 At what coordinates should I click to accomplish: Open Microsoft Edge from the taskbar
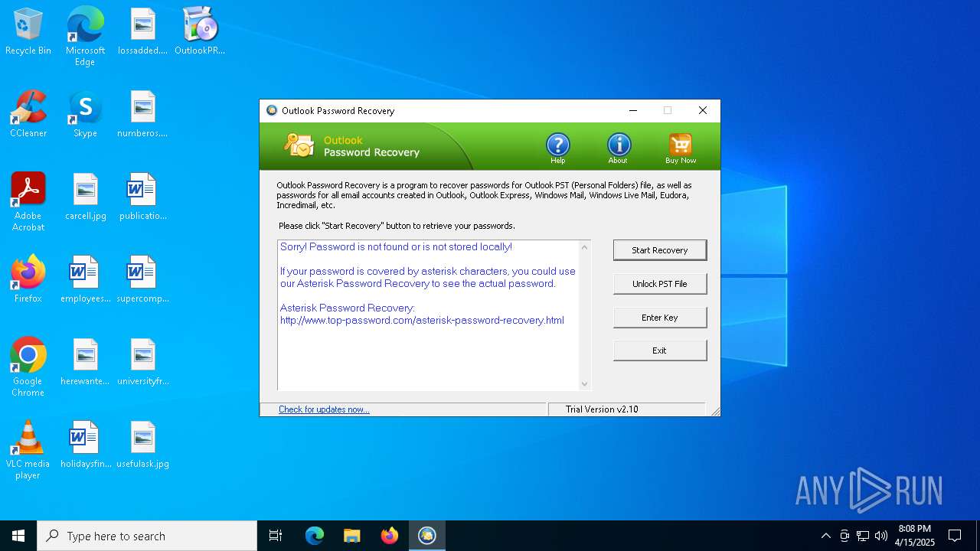point(315,536)
